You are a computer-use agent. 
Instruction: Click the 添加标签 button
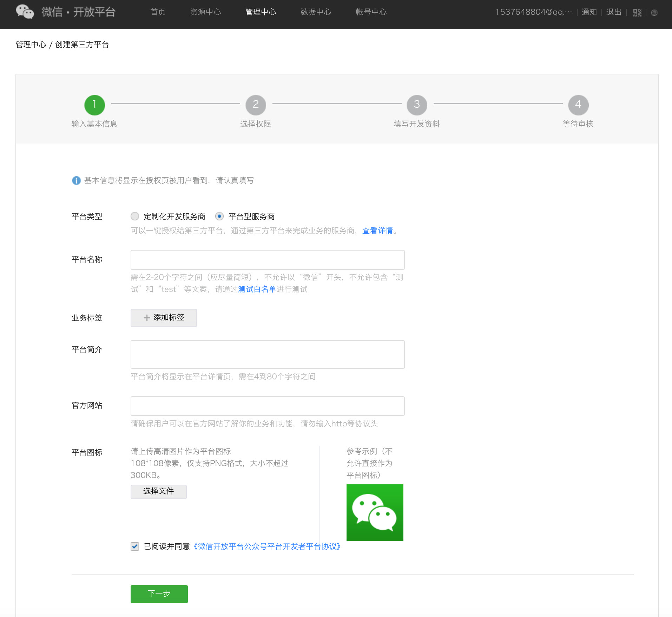coord(164,318)
